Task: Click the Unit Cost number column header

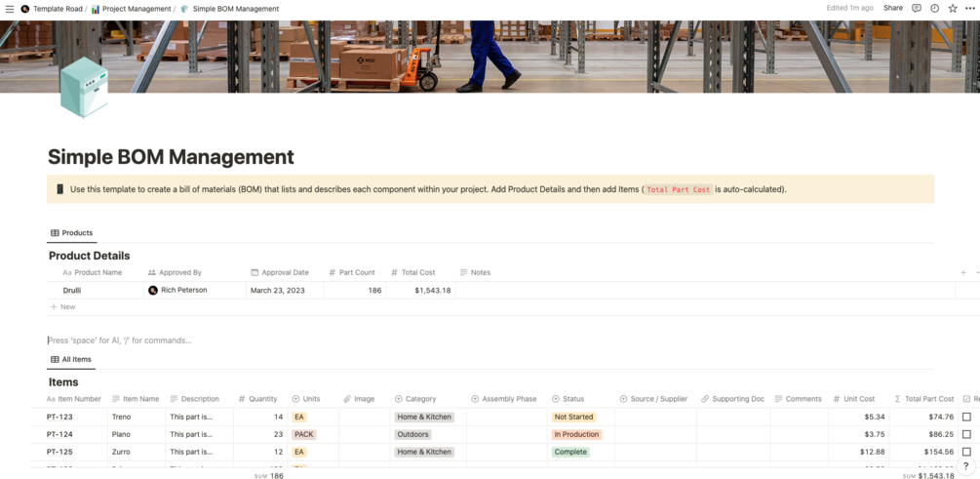Action: (x=854, y=399)
